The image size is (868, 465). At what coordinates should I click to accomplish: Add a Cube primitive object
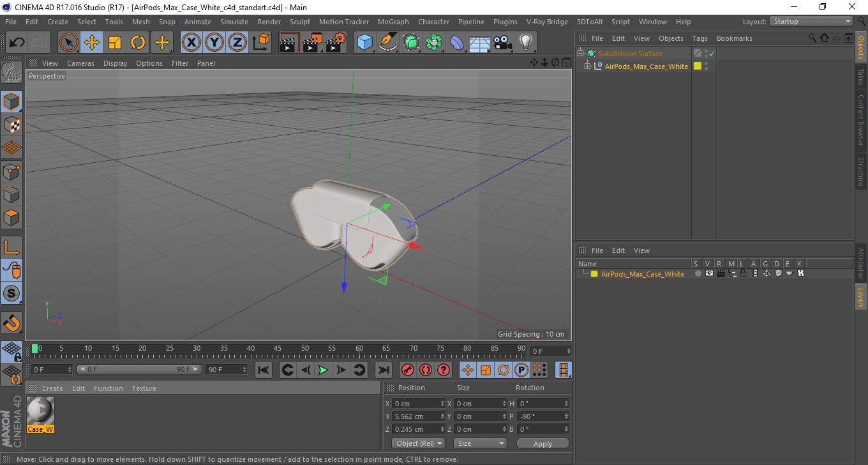click(x=365, y=43)
